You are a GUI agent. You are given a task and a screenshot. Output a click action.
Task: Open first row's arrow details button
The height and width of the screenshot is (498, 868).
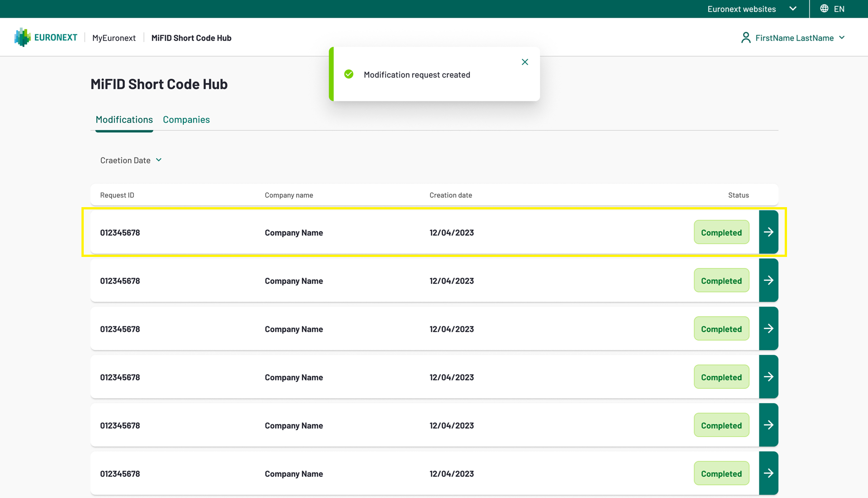pos(768,232)
